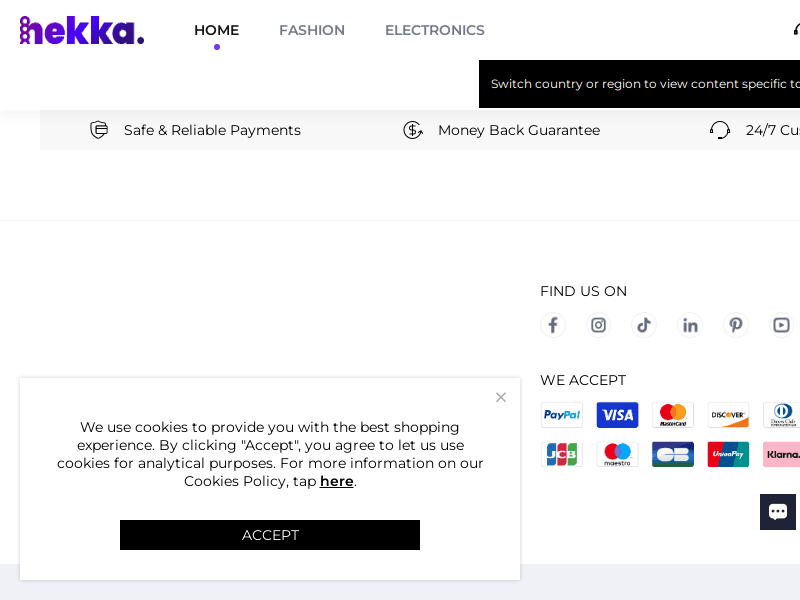Open the live chat bubble
The height and width of the screenshot is (600, 800).
pos(778,511)
